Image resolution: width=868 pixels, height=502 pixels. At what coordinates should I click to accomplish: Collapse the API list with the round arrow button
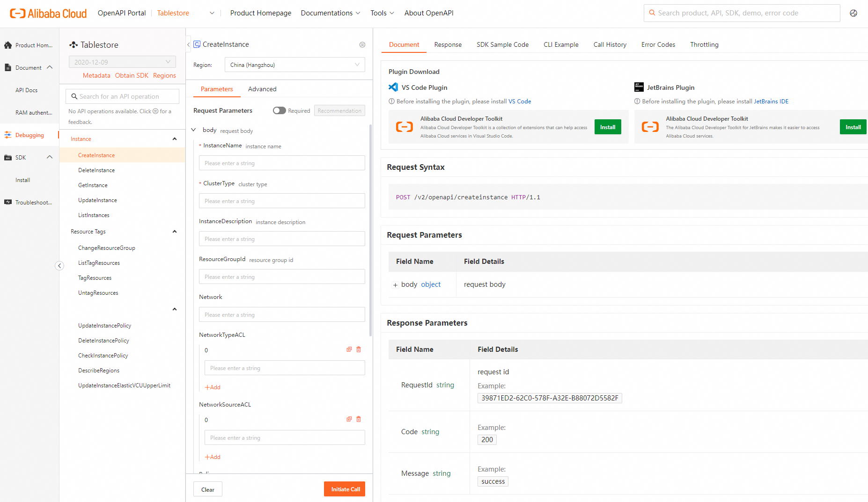point(59,266)
